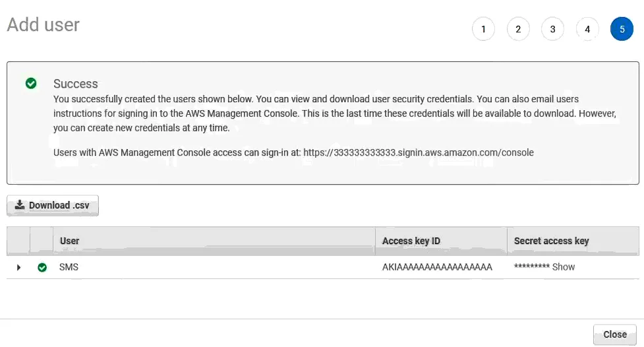Show the secret access key

[564, 267]
